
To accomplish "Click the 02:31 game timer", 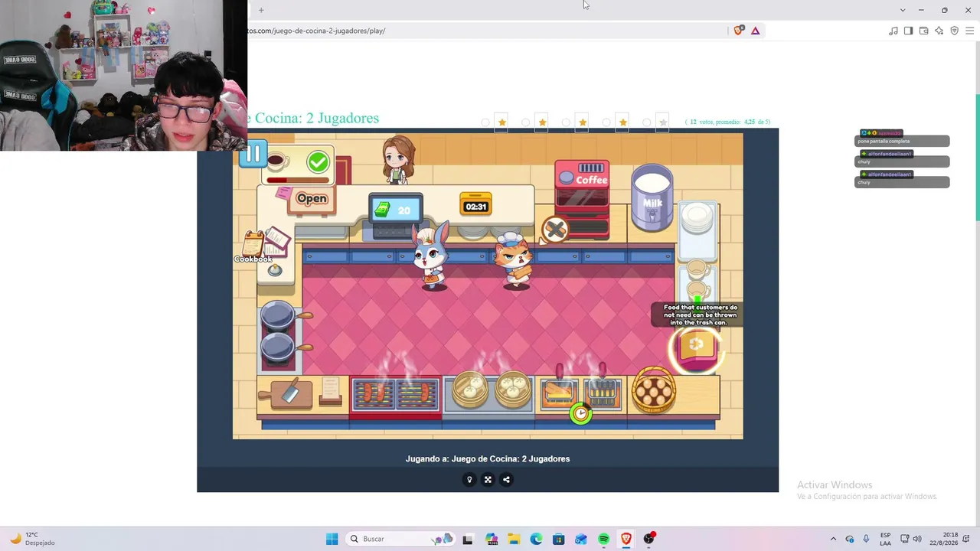I will 475,206.
